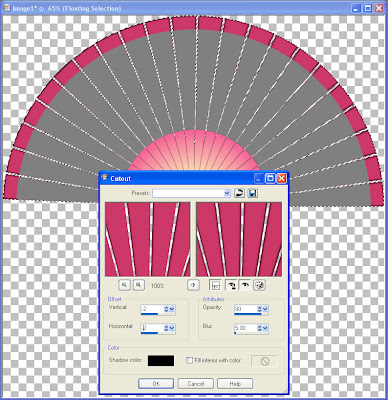Click the Horizontal offset spinner arrows
Image resolution: width=388 pixels, height=400 pixels.
point(166,328)
